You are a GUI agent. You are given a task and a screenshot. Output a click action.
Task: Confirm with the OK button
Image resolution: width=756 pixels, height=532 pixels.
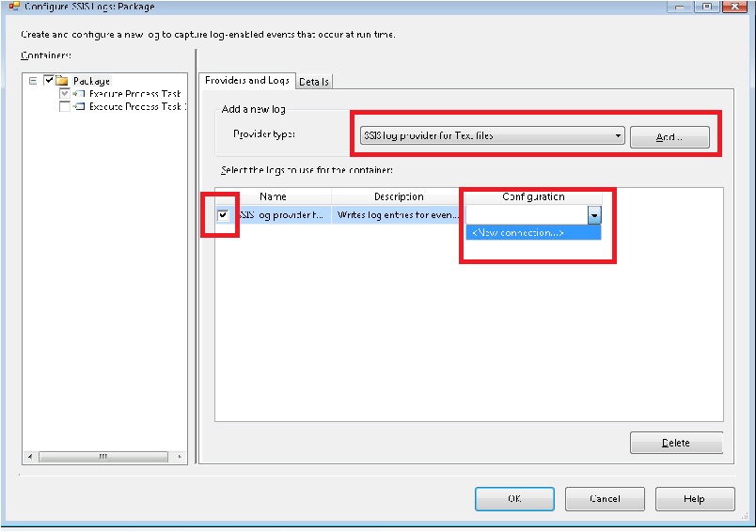(514, 499)
